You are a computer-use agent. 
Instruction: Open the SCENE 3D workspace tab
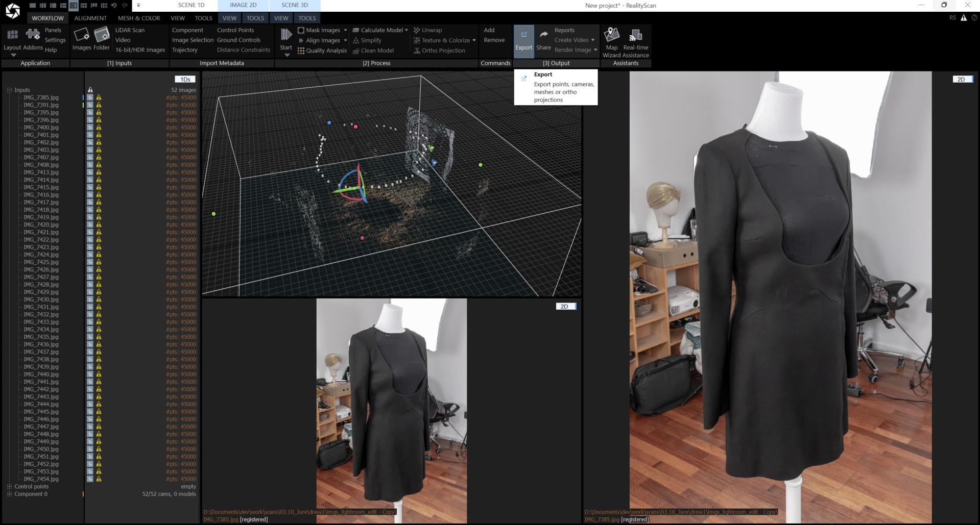(295, 5)
